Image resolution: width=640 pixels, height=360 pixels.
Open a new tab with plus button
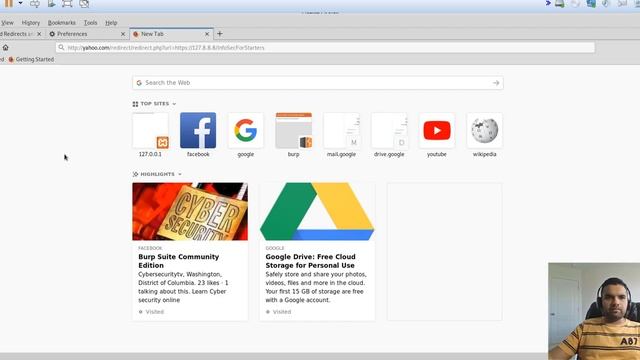coord(220,34)
